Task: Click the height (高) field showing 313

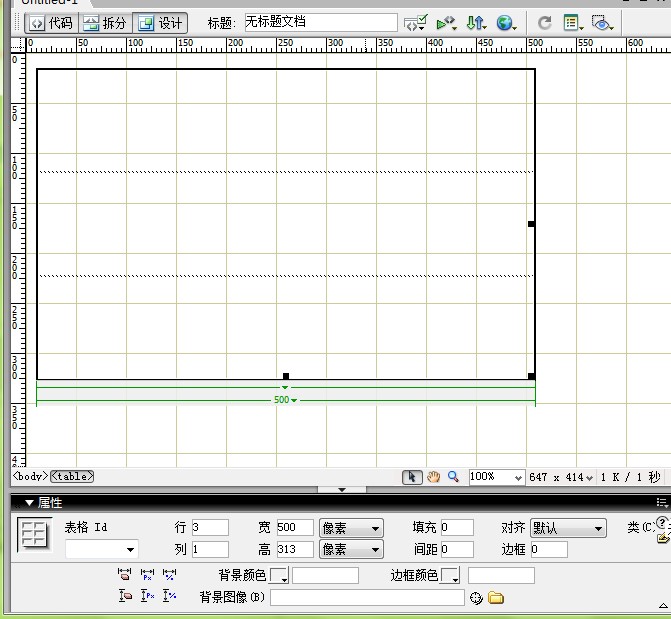Action: click(295, 549)
